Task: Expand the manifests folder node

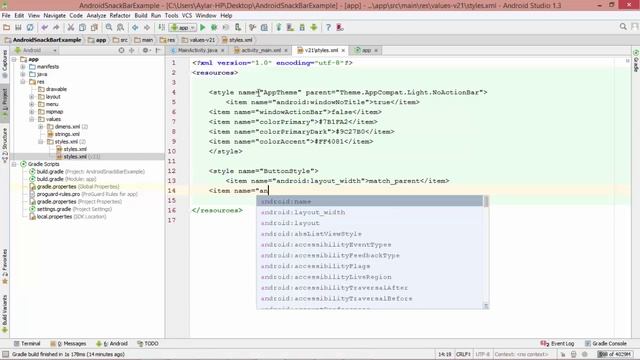Action: click(x=23, y=67)
